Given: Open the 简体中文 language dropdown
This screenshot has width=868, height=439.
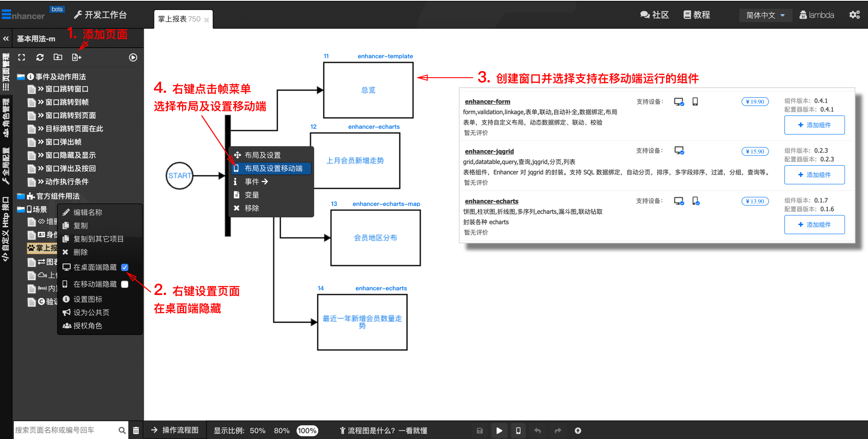Looking at the screenshot, I should 766,15.
